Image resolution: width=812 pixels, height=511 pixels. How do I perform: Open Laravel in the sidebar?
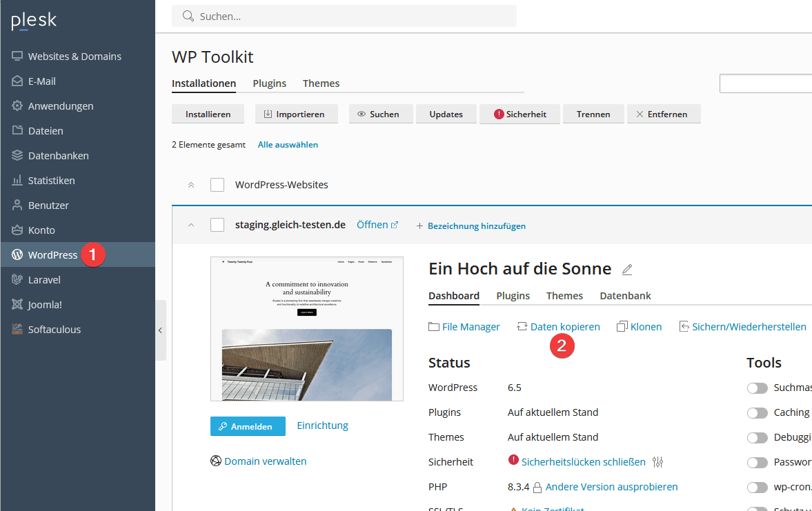(x=44, y=280)
